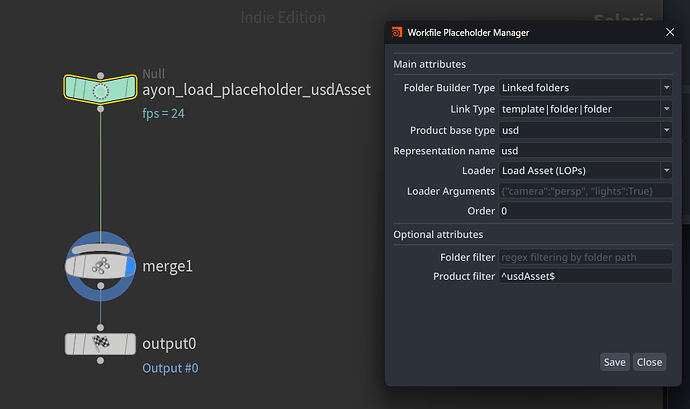Image resolution: width=690 pixels, height=409 pixels.
Task: Click the ayon_load_placeholder_usdAsset node name label
Action: 257,90
